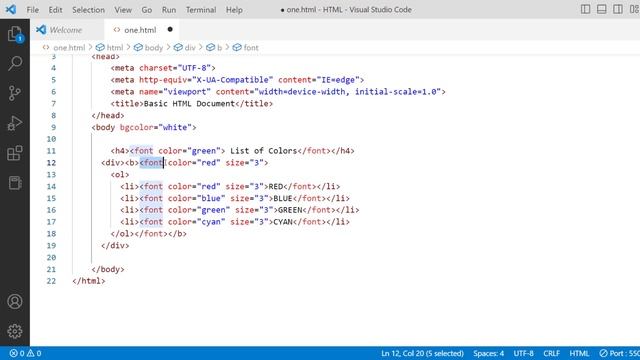
Task: Open the Selection menu
Action: [88, 10]
